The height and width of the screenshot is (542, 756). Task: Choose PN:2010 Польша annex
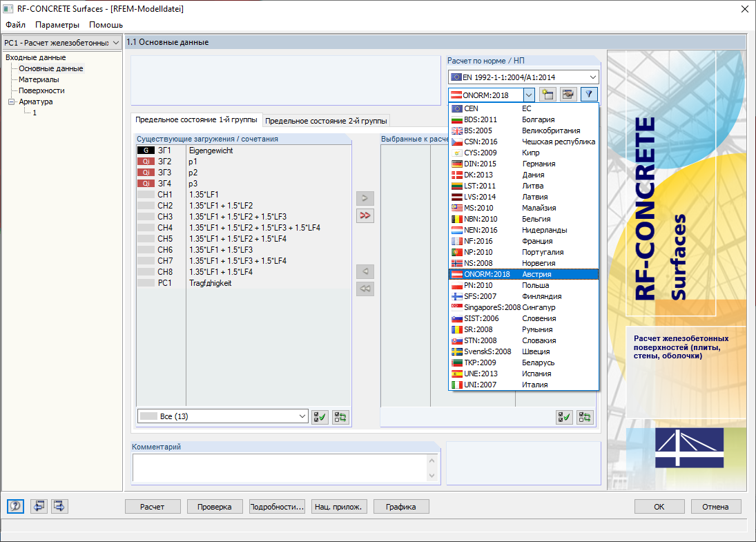tap(523, 285)
